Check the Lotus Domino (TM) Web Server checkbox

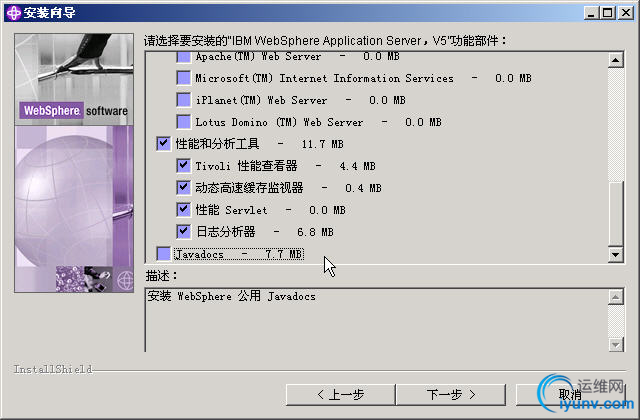tap(184, 122)
